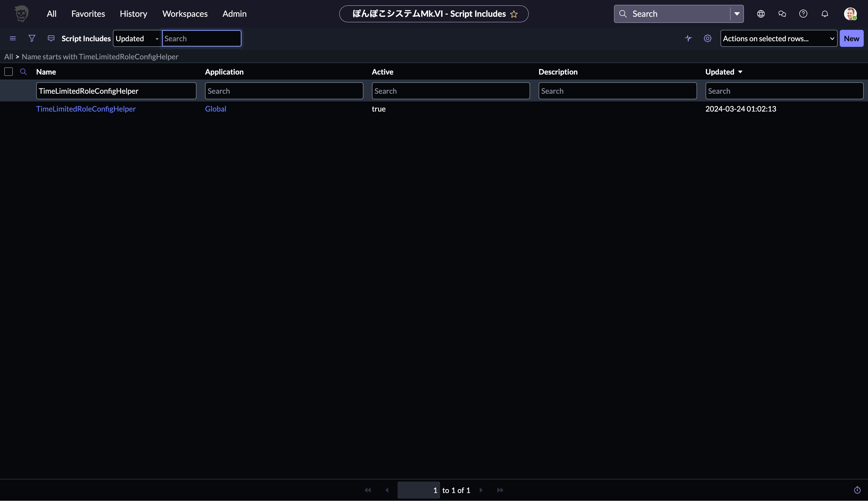Open the notifications bell icon
The width and height of the screenshot is (868, 501).
tap(825, 14)
